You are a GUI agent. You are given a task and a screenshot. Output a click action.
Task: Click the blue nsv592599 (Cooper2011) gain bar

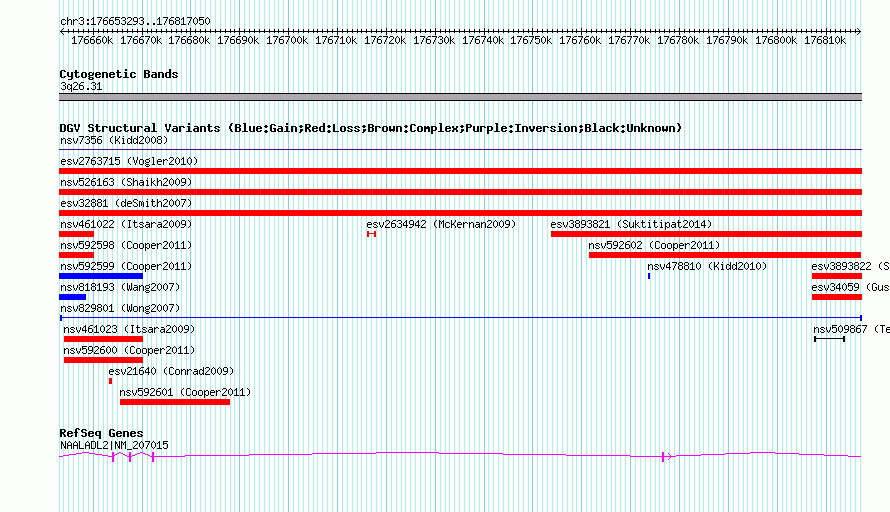pyautogui.click(x=101, y=276)
